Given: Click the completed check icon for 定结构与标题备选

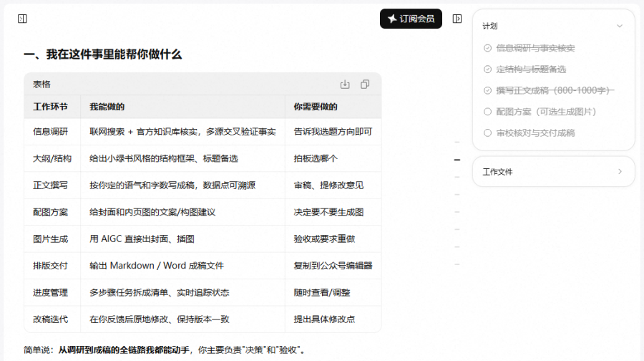Looking at the screenshot, I should click(487, 69).
